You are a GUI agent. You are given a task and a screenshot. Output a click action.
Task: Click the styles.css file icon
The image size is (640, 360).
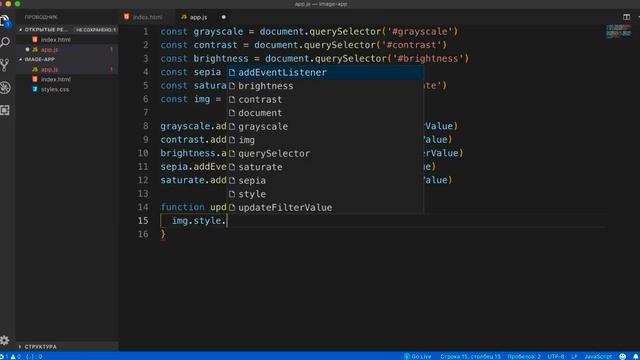[x=35, y=89]
